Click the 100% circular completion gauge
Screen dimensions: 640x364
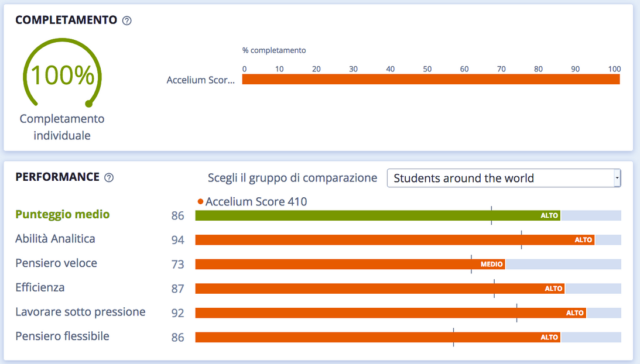click(62, 76)
